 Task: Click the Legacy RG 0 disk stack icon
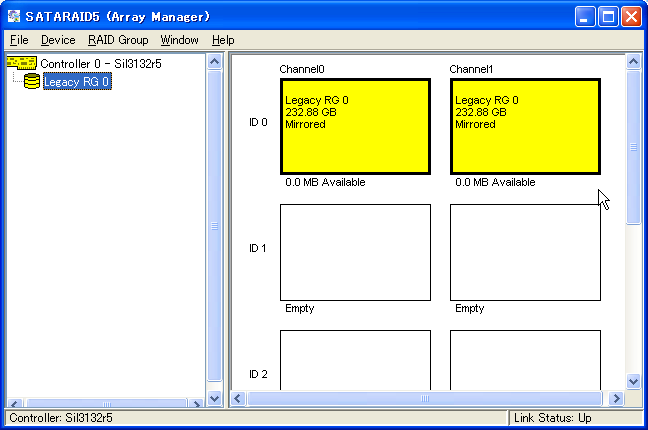click(x=32, y=81)
